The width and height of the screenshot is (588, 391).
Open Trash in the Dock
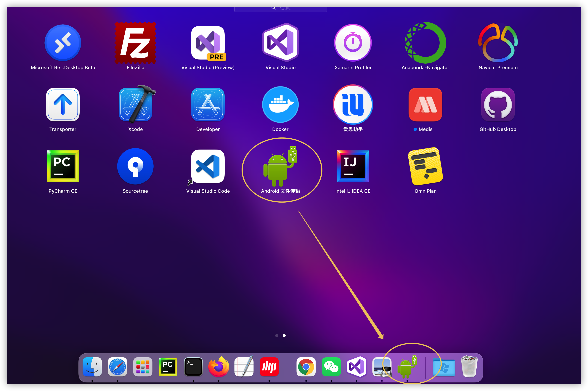click(x=469, y=367)
